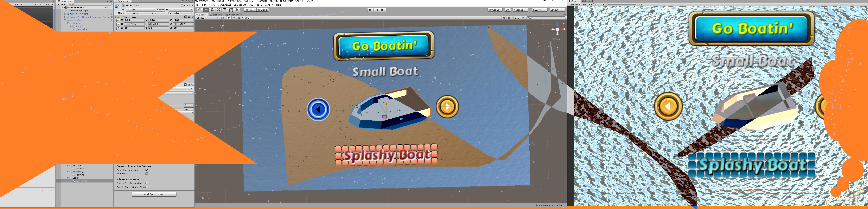Screen dimensions: 868x209
Task: Select the Move tool
Action: (x=206, y=10)
